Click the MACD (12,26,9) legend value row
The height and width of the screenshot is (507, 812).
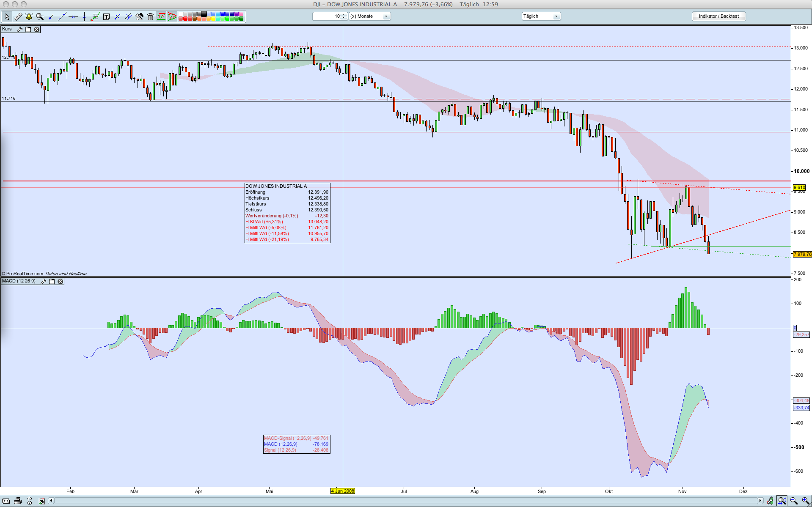[296, 444]
